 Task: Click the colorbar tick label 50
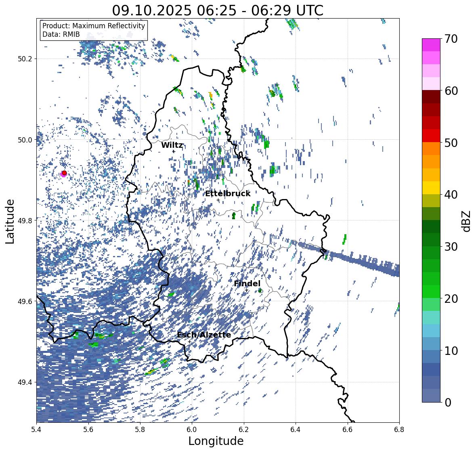[451, 143]
